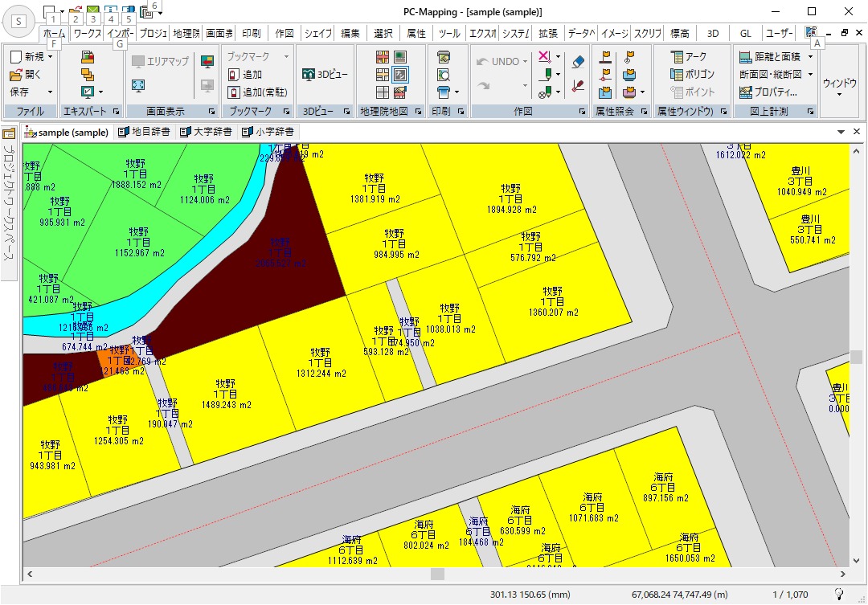Select the orange grid map icon in 地理院地図

click(x=383, y=56)
